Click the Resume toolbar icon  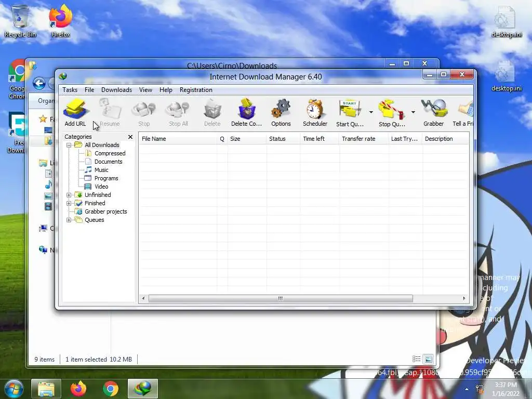coord(110,113)
